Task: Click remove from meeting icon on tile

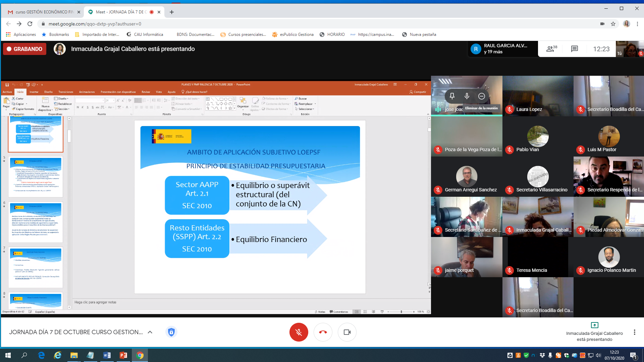Action: pos(481,96)
